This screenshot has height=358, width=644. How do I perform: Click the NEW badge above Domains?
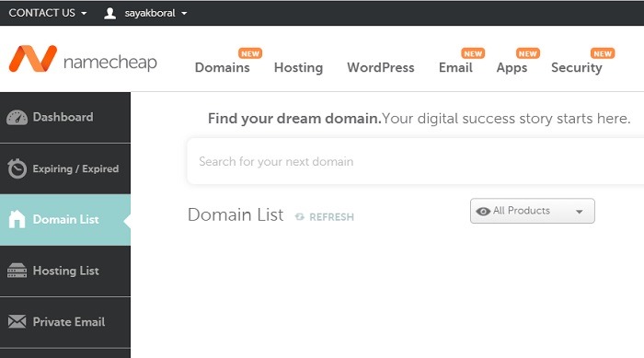(250, 53)
